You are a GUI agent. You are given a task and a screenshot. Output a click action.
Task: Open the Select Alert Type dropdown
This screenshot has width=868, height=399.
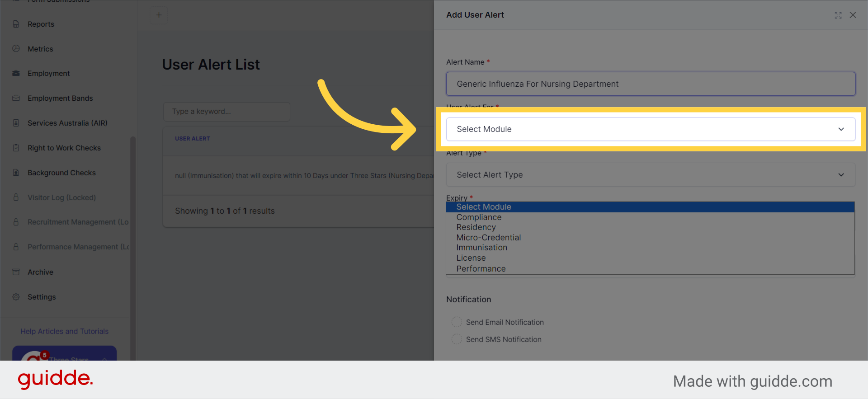pos(651,175)
